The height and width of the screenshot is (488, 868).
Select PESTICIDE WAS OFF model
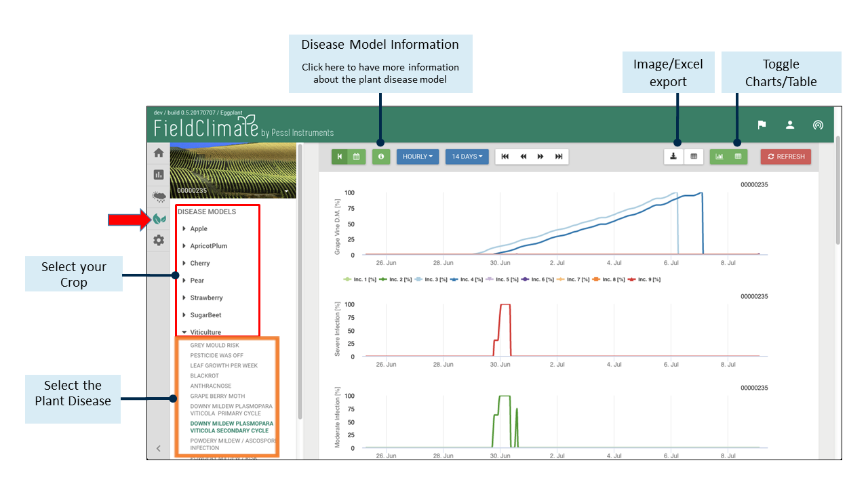point(216,355)
